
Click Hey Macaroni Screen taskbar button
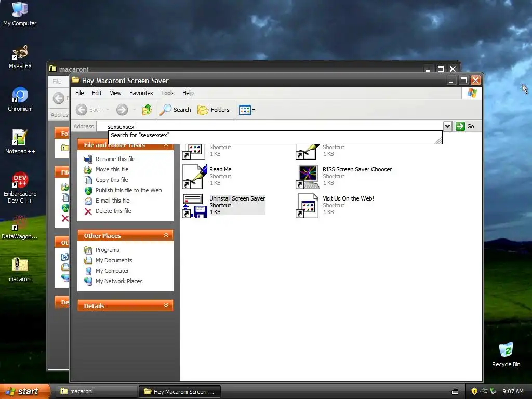click(179, 392)
